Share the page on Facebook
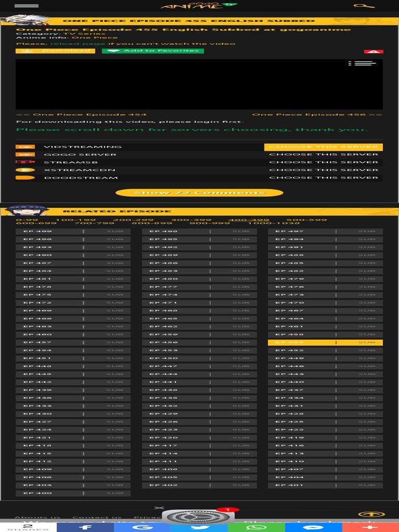This screenshot has width=399, height=532. pos(85,527)
